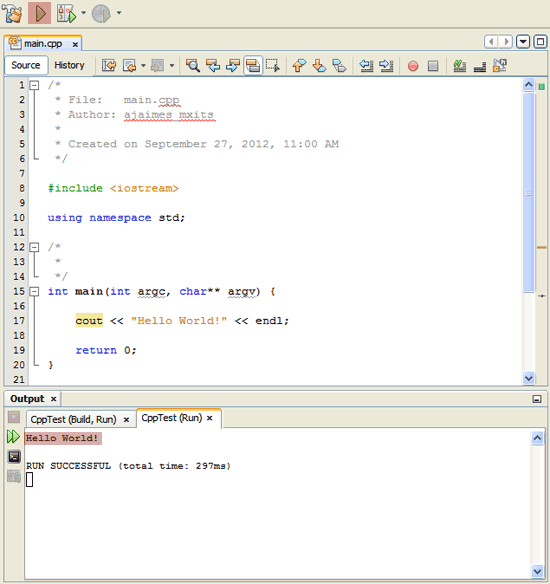The image size is (550, 584).
Task: Minimize the Output panel
Action: click(x=537, y=399)
